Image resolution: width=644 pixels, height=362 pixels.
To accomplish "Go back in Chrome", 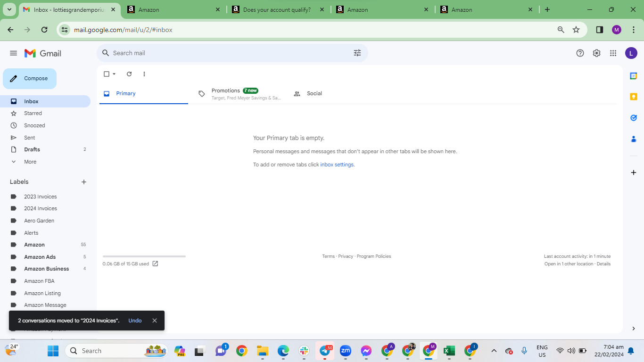I will (11, 30).
